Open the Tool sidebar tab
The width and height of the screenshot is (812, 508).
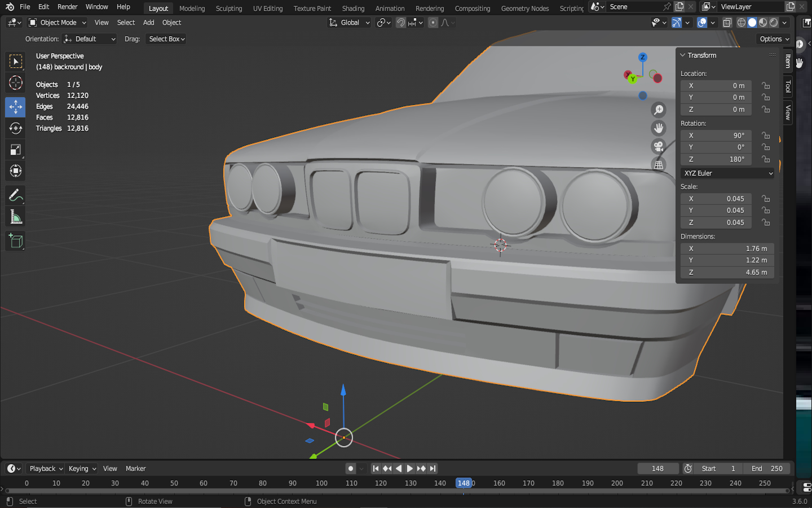coord(788,86)
